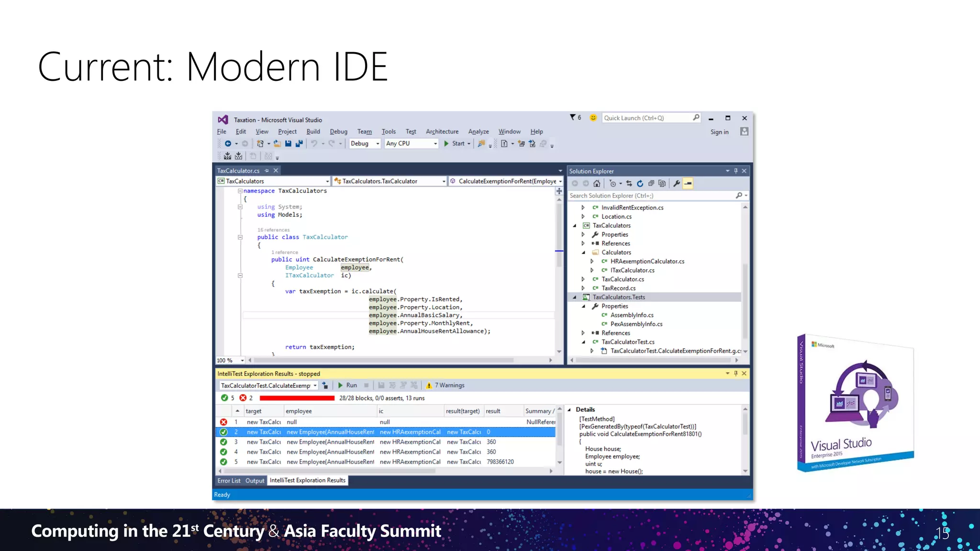Switch to the Error List tab

(x=229, y=481)
